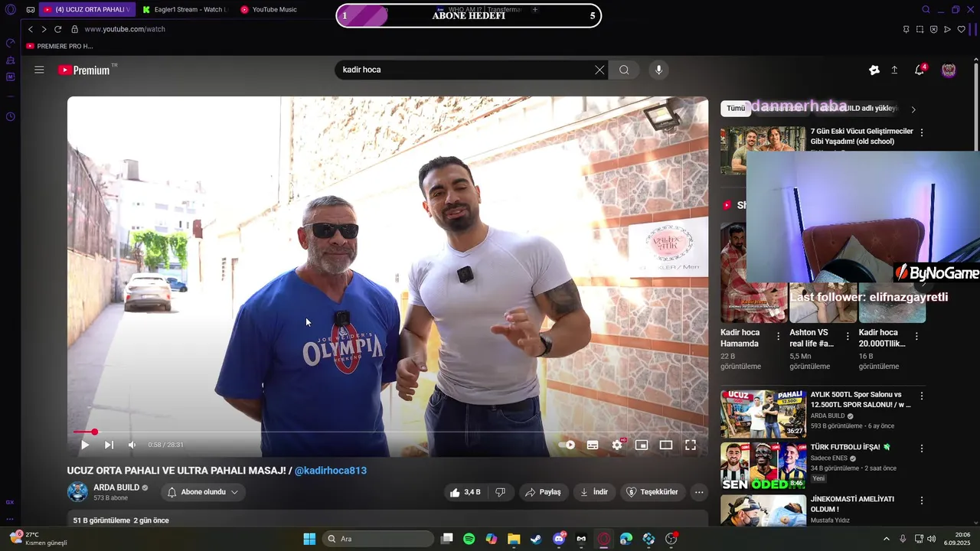Dislike the video
Viewport: 980px width, 551px height.
500,492
